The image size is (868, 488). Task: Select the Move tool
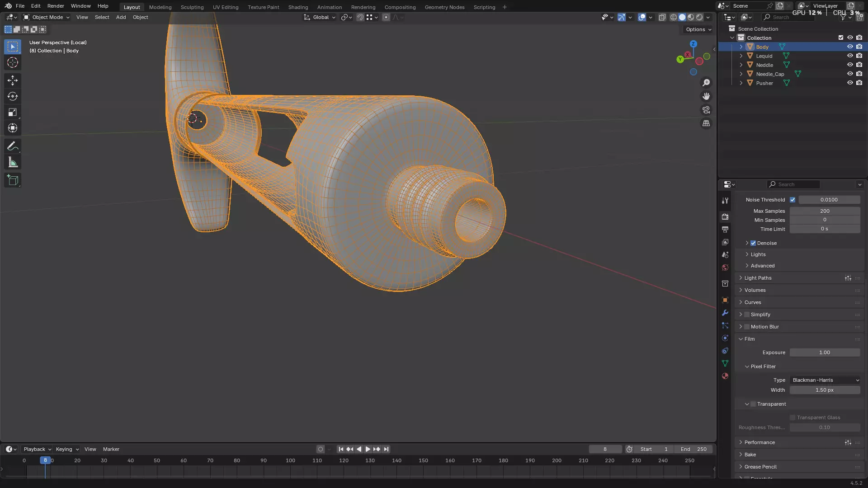click(x=13, y=80)
